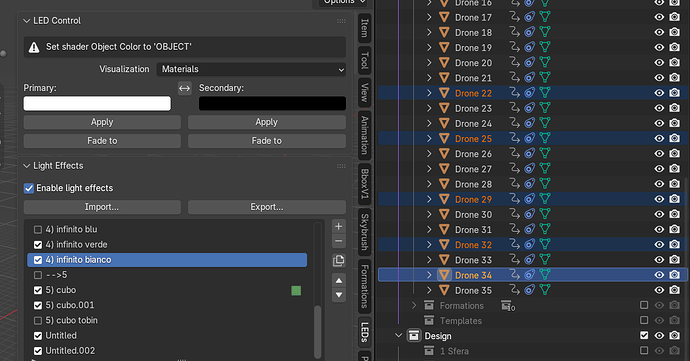The image size is (690, 361).
Task: Click Fade to under secondary color
Action: click(267, 141)
